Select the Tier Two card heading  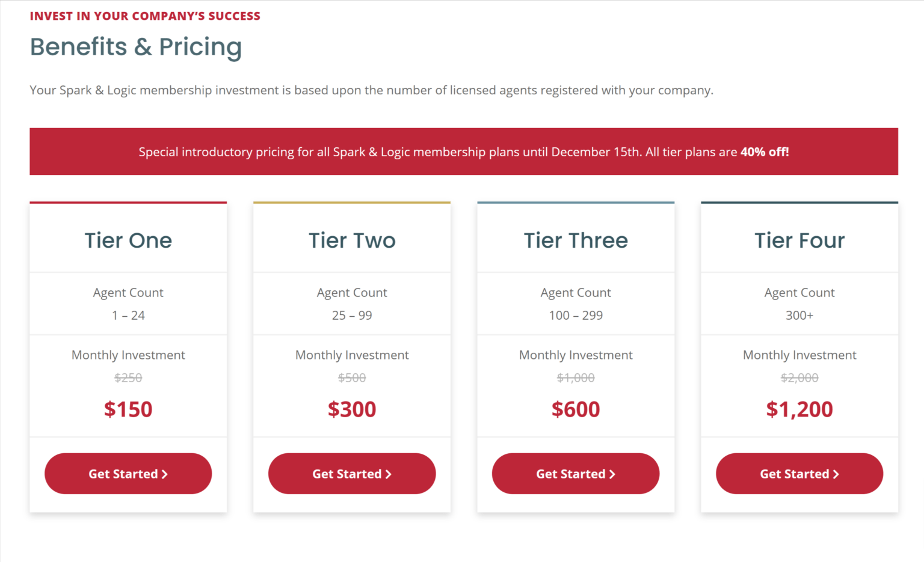pos(352,240)
